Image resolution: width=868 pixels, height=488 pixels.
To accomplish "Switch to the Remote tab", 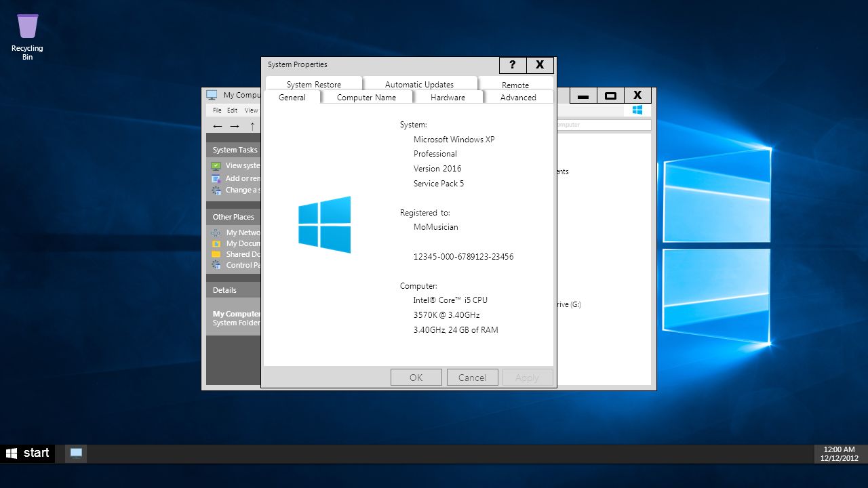I will click(515, 83).
